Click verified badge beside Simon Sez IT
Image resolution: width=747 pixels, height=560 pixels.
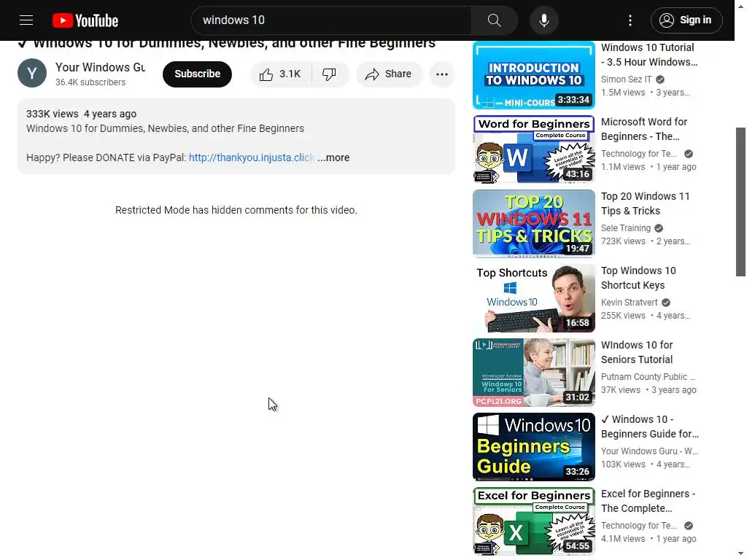click(x=659, y=79)
